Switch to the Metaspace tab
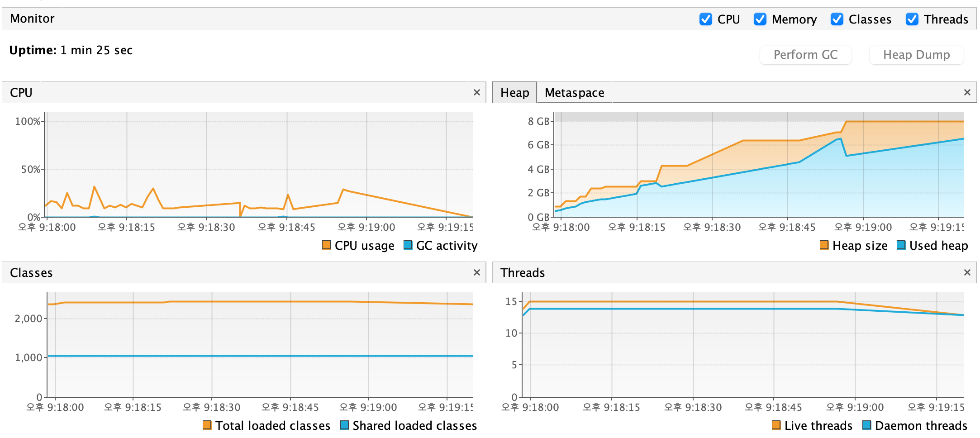 [574, 92]
